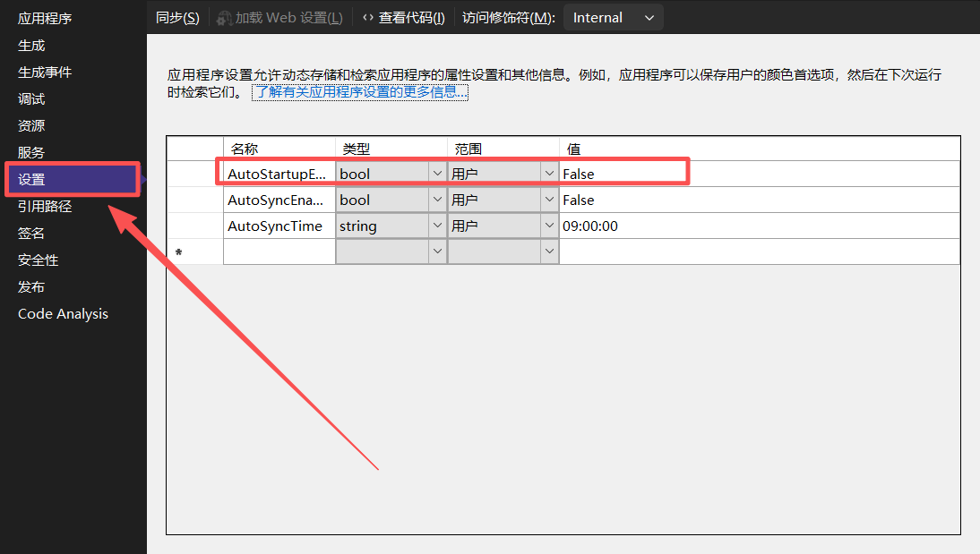Select the AutoSyncEna... name cell

279,200
